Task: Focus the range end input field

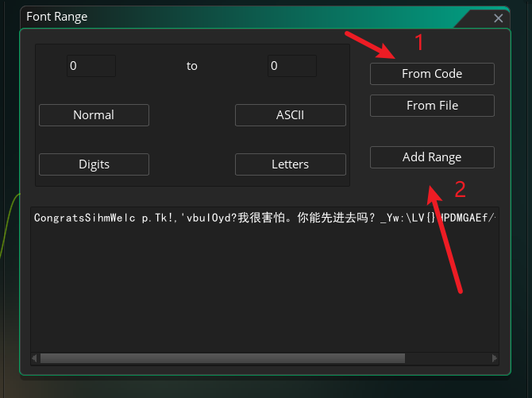Action: coord(291,66)
